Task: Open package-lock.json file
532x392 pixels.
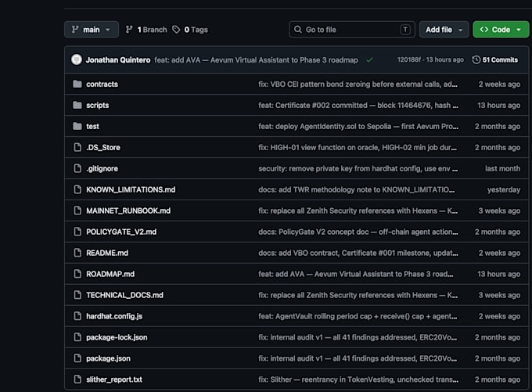Action: point(117,337)
